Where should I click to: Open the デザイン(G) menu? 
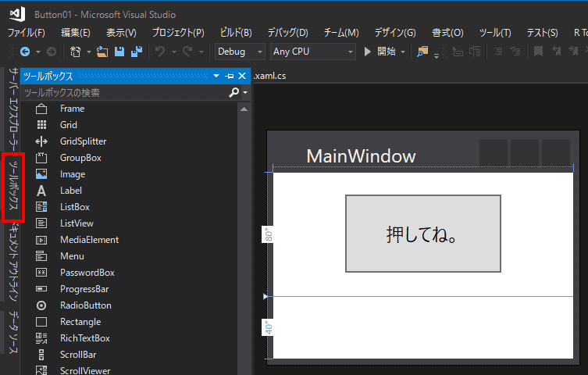pos(395,33)
